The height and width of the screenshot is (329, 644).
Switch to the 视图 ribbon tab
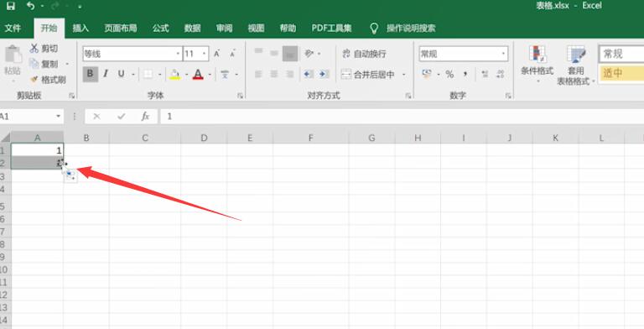[256, 28]
